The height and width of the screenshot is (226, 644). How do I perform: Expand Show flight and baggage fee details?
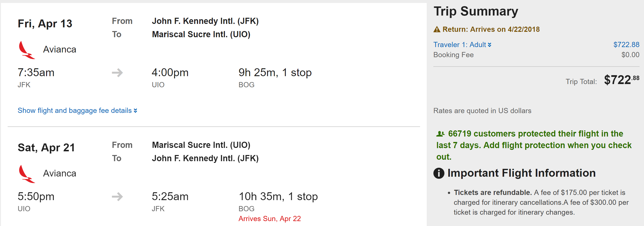click(77, 110)
